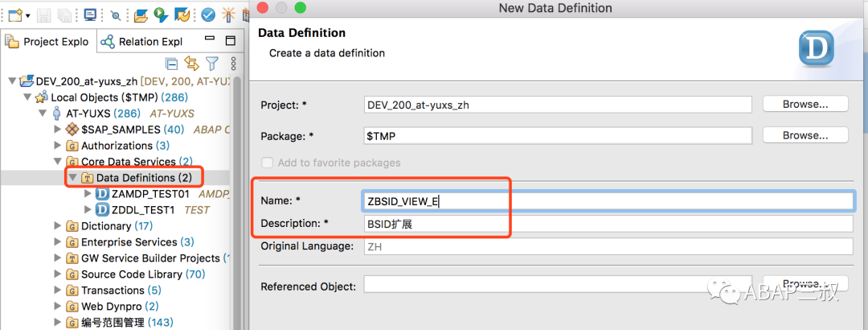Click into the Package input field
This screenshot has height=330, width=868.
pos(558,135)
